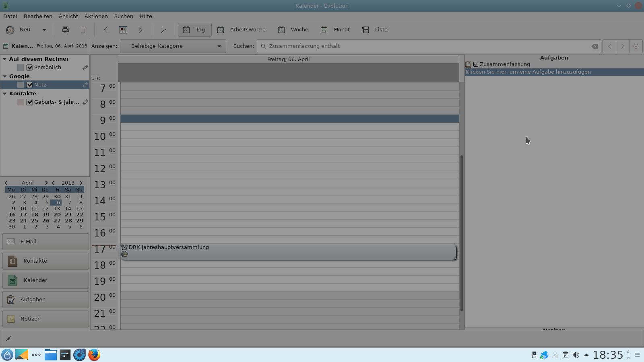
Task: Click the volume icon in system tray
Action: pyautogui.click(x=576, y=355)
